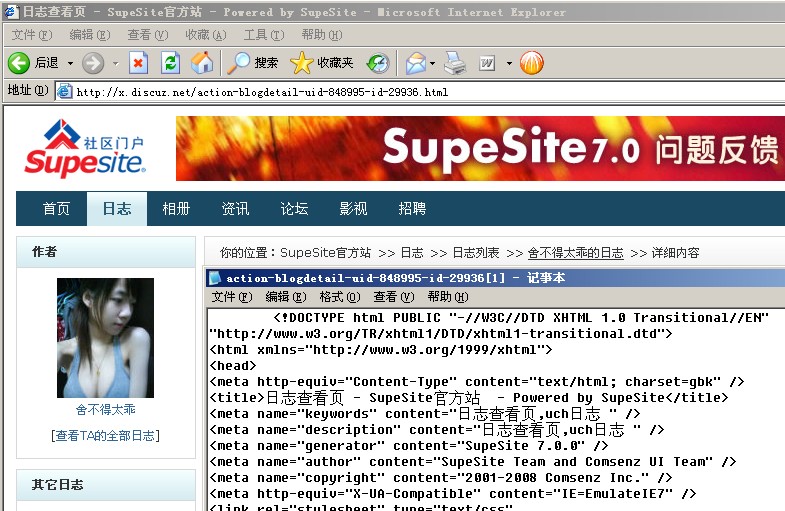Refresh the page with green arrows icon

point(170,63)
